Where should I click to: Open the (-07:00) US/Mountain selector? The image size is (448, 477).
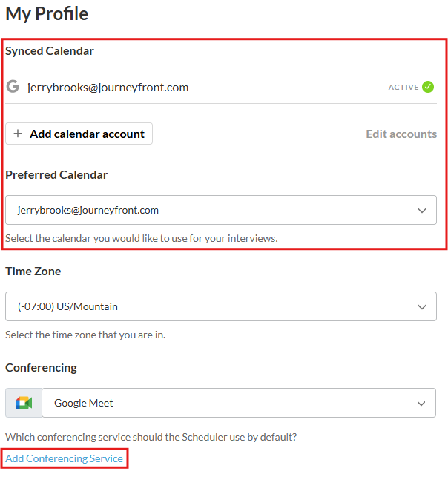(221, 306)
